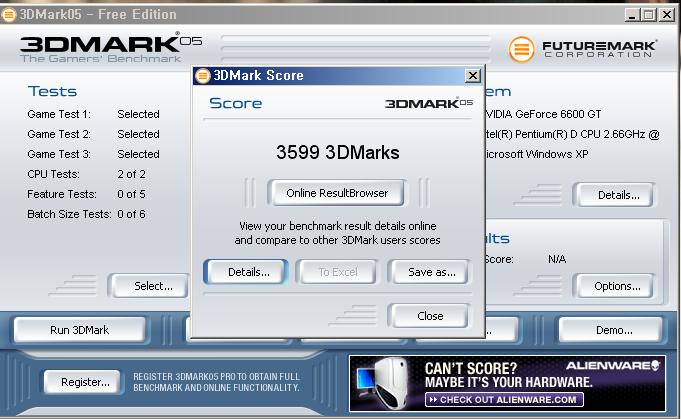The height and width of the screenshot is (419, 681).
Task: Click the 'Game Test 3:' label
Action: 59,154
